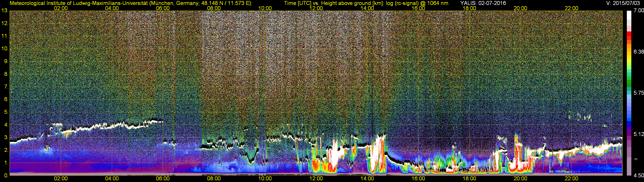Image resolution: width=644 pixels, height=182 pixels.
Task: Click the 0 km height axis label
Action: (6, 176)
